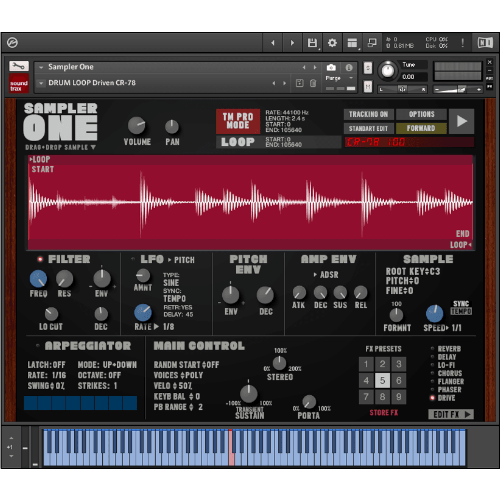The image size is (500, 500).
Task: Click the save snapshot icon
Action: point(300,83)
